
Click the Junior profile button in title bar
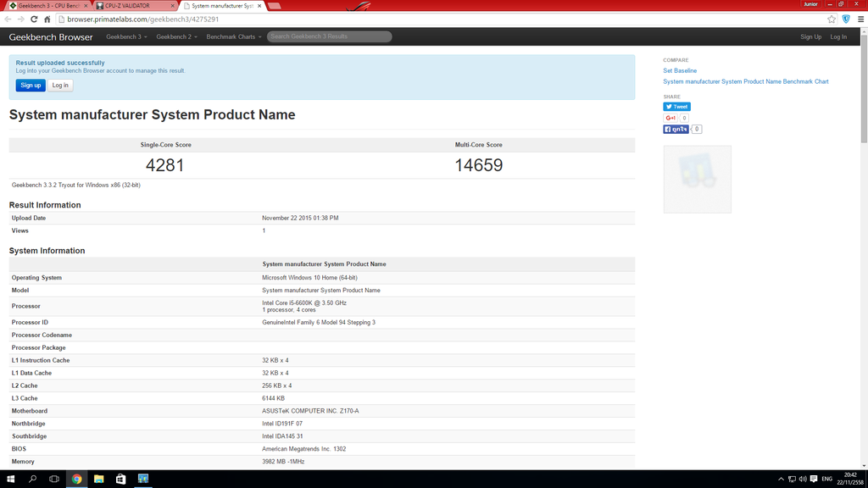pyautogui.click(x=810, y=4)
